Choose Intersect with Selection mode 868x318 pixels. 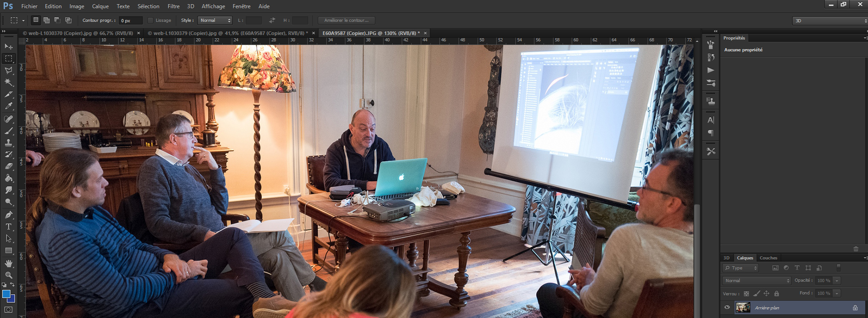coord(68,20)
